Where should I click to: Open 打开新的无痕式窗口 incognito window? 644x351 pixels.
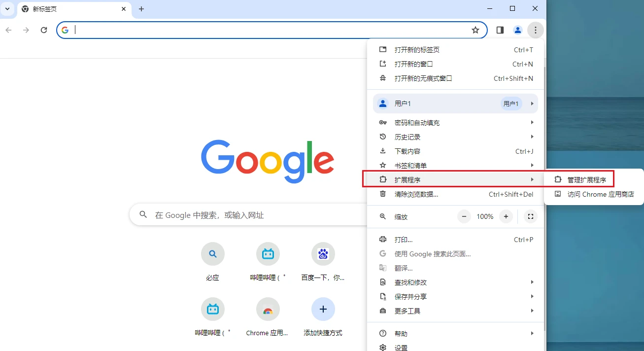455,78
